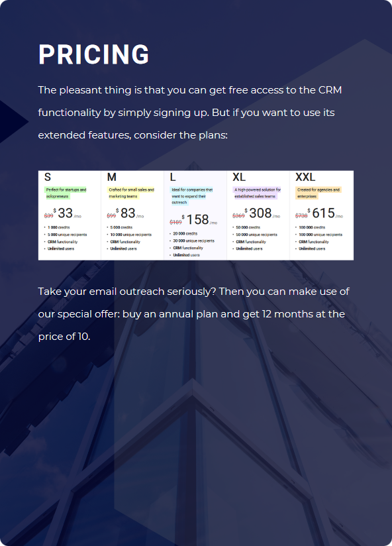The height and width of the screenshot is (546, 392).
Task: Select the L plan title
Action: point(173,177)
